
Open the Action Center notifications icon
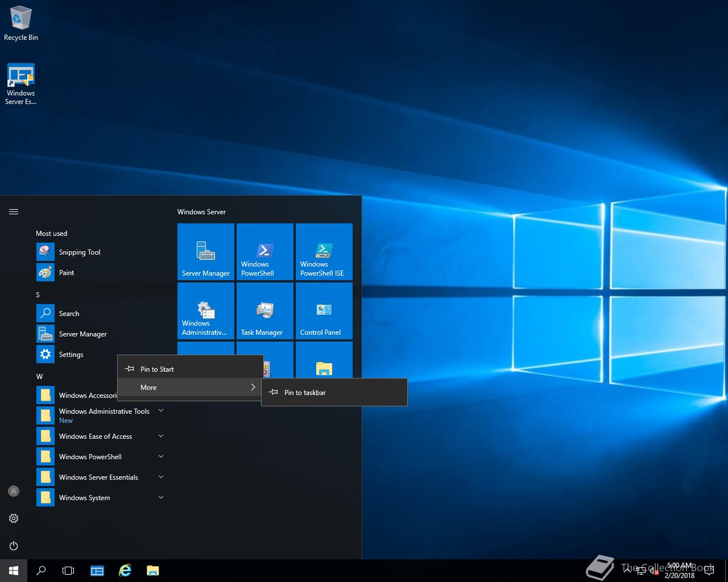click(x=709, y=571)
